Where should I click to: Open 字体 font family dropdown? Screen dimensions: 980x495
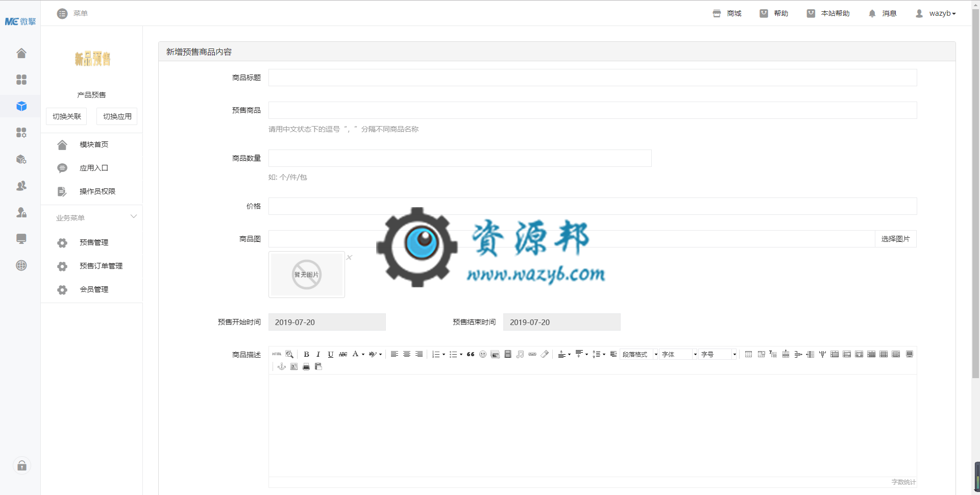[x=678, y=354]
